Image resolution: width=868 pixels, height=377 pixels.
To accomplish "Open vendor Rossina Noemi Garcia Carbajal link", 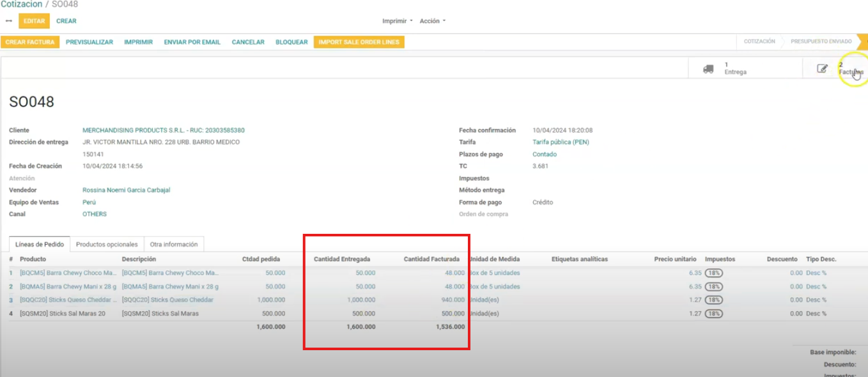I will pyautogui.click(x=126, y=190).
